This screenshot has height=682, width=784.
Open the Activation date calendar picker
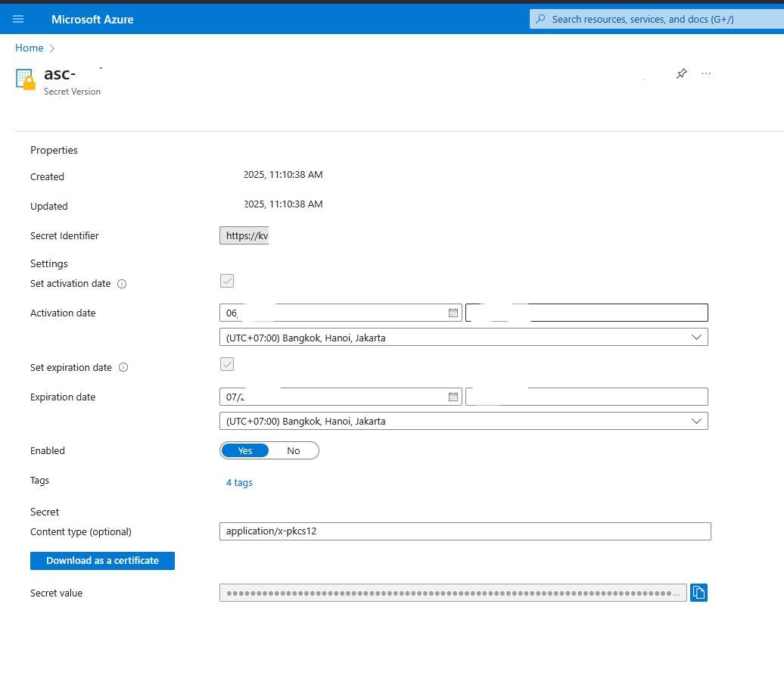tap(453, 313)
